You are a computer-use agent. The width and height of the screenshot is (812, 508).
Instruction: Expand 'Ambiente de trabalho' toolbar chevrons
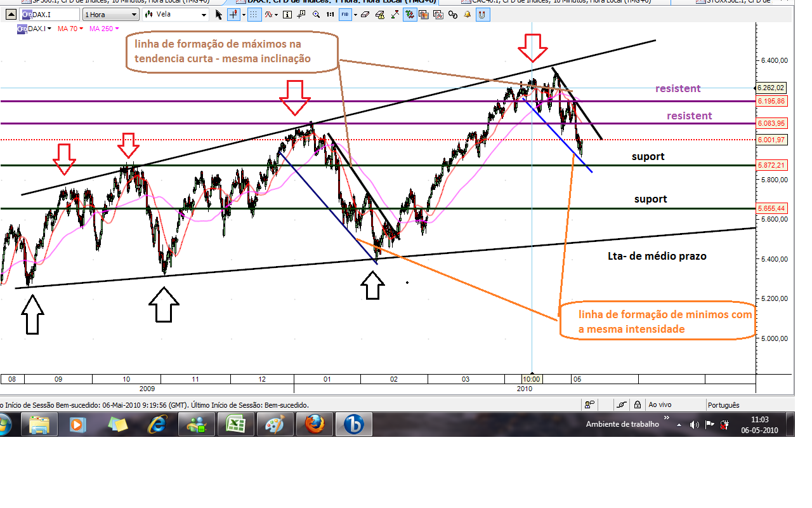[667, 417]
